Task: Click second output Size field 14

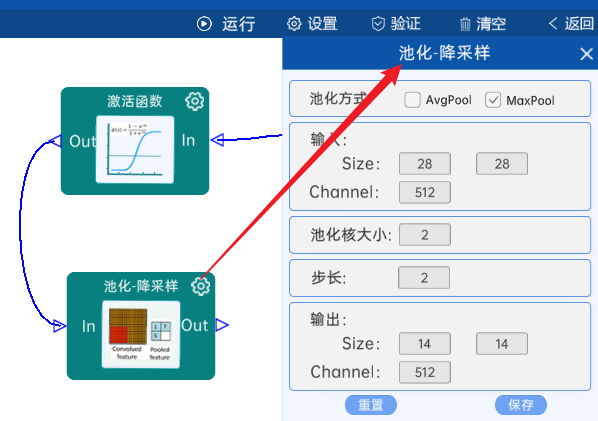Action: (502, 344)
